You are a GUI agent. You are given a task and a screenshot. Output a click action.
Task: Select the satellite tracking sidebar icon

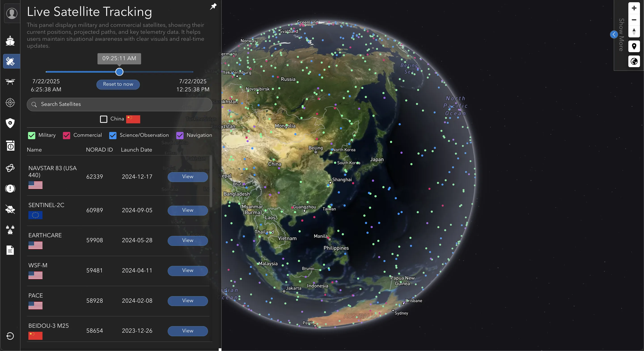click(11, 61)
